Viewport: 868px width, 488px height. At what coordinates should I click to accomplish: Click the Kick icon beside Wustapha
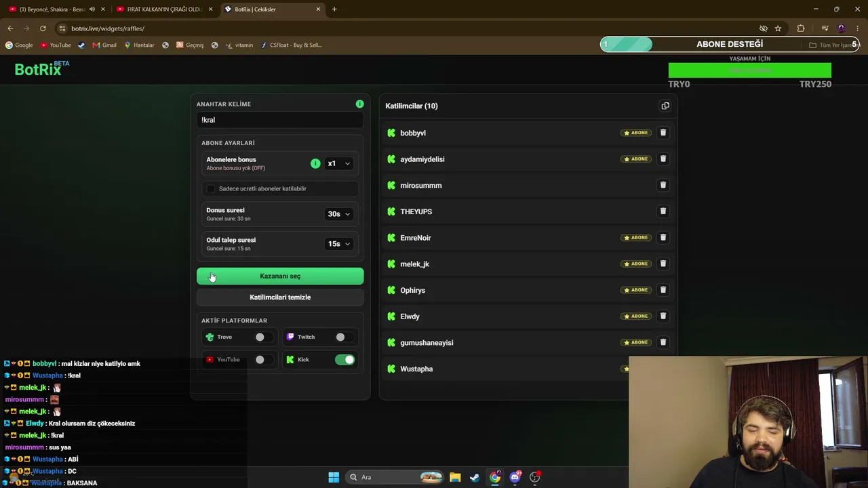tap(391, 369)
